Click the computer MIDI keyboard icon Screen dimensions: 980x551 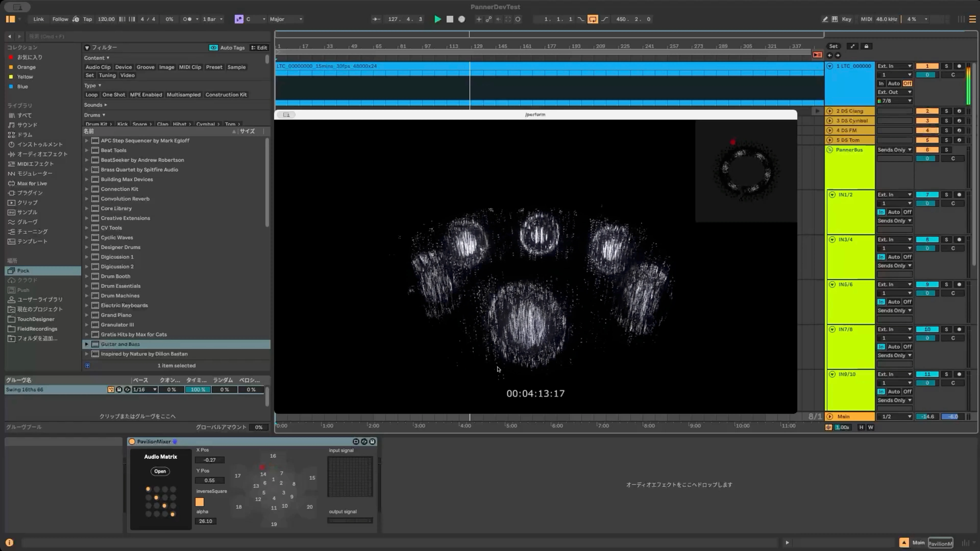pyautogui.click(x=835, y=19)
